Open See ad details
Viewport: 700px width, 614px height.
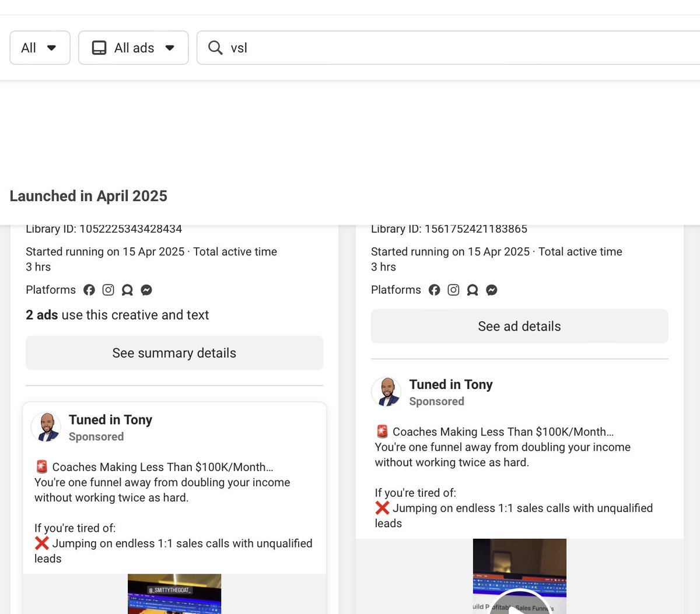tap(520, 326)
